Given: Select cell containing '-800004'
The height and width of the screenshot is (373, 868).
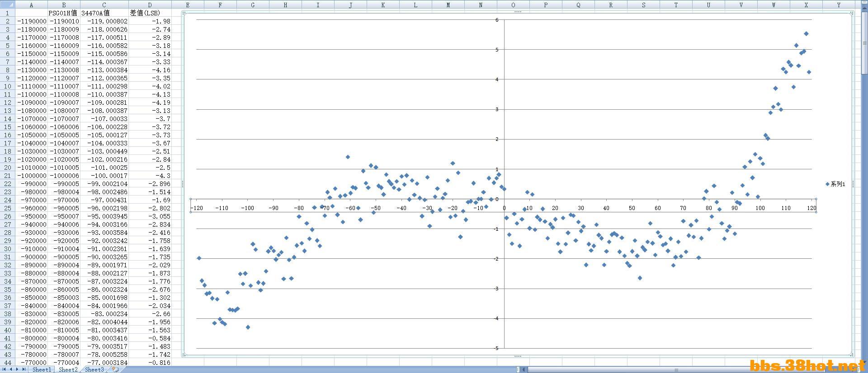Looking at the screenshot, I should 64,338.
